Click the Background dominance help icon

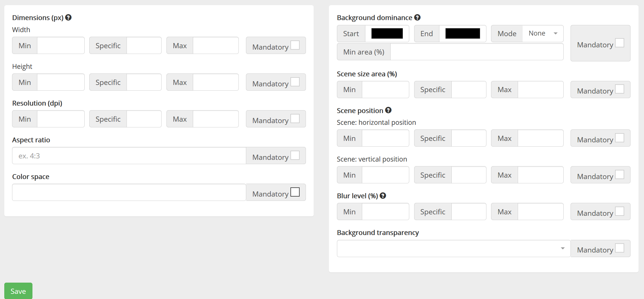coord(417,18)
